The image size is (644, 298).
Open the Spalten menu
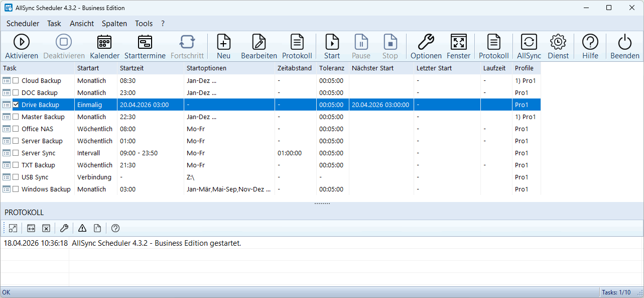tap(114, 24)
